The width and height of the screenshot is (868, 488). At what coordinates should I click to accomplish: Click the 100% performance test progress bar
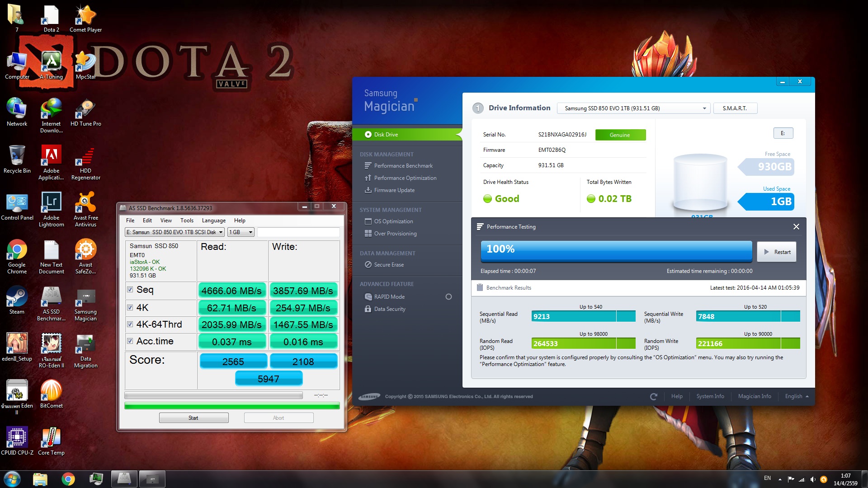(616, 251)
